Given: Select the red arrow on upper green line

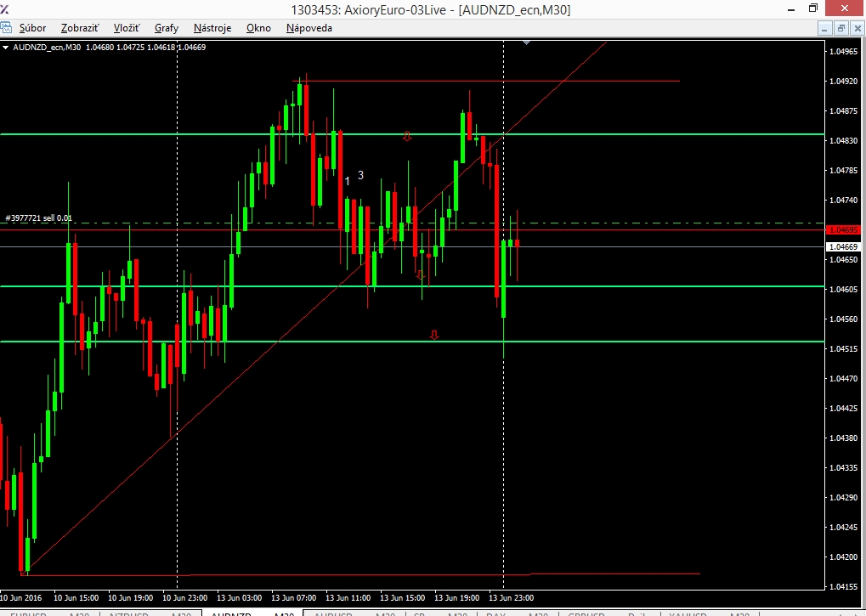Looking at the screenshot, I should click(407, 136).
